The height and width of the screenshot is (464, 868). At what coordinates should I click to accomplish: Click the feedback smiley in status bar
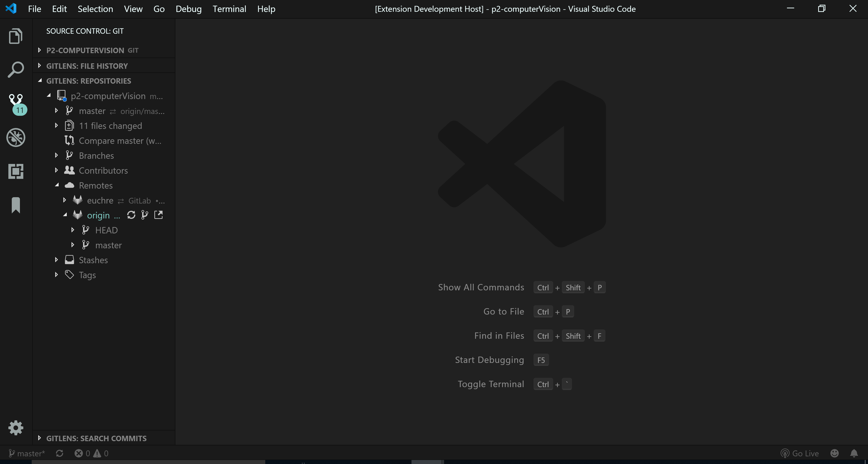coord(834,453)
